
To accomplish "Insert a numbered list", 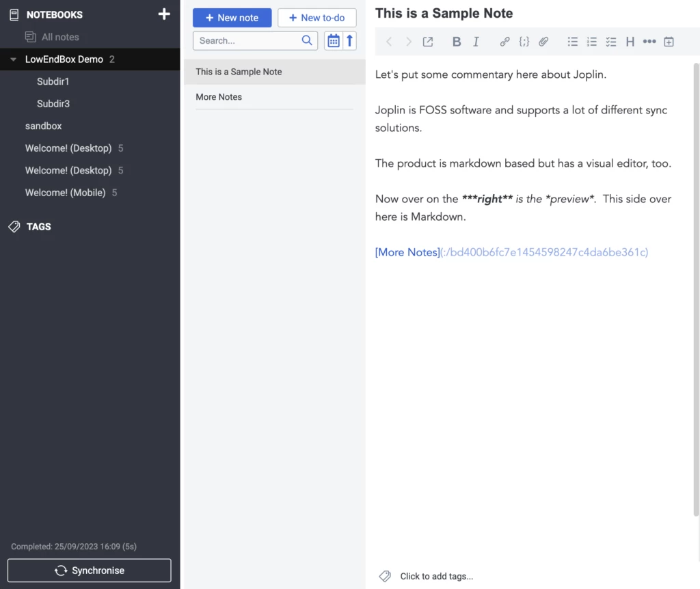I will [x=592, y=42].
